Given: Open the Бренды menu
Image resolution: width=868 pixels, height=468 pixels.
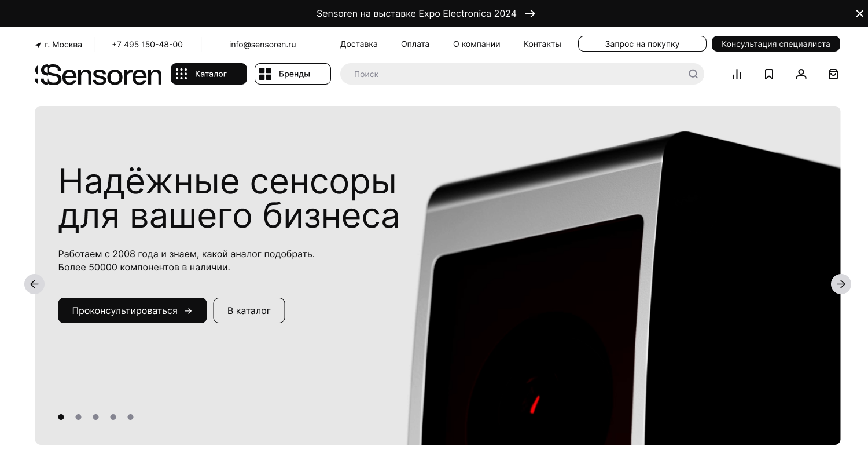Looking at the screenshot, I should pos(293,74).
